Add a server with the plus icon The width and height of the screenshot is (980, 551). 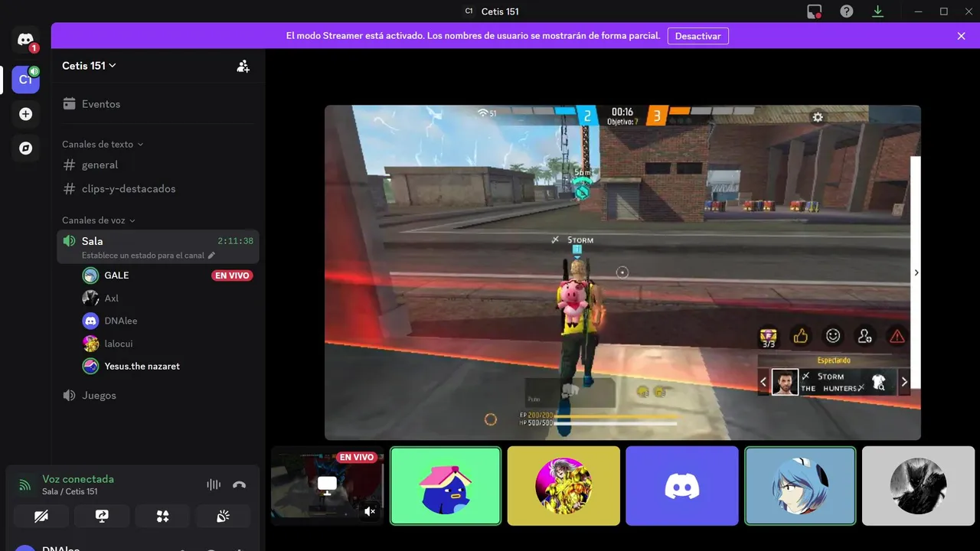[25, 114]
